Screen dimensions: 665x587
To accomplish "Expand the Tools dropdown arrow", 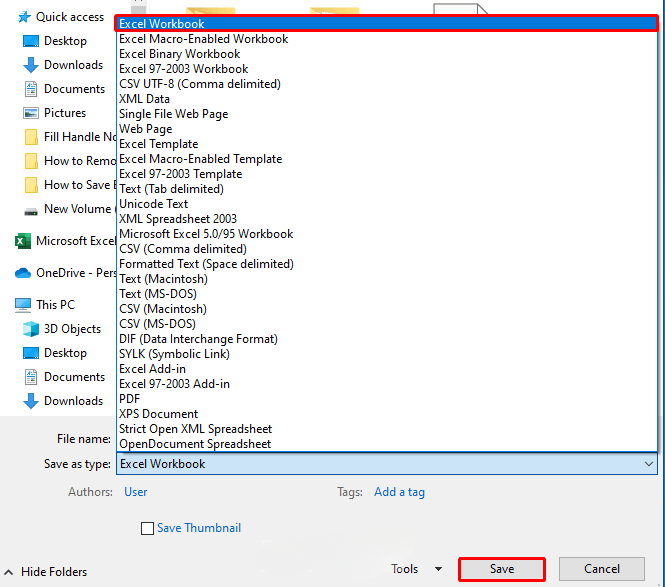I will pyautogui.click(x=439, y=569).
